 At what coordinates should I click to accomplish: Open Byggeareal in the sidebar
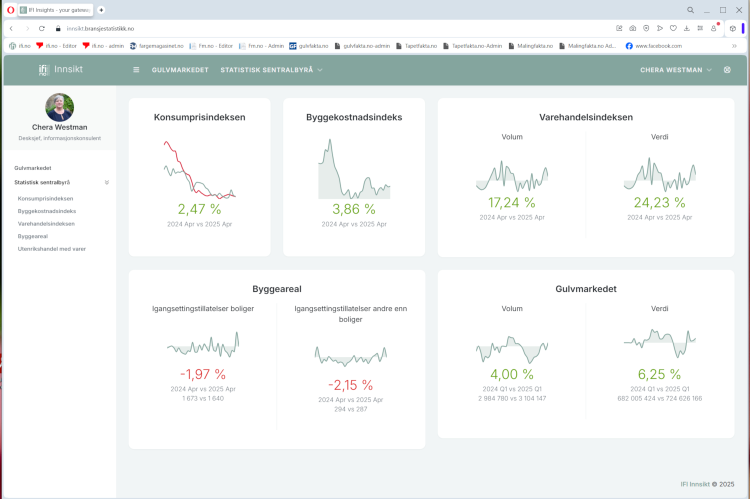pyautogui.click(x=33, y=236)
